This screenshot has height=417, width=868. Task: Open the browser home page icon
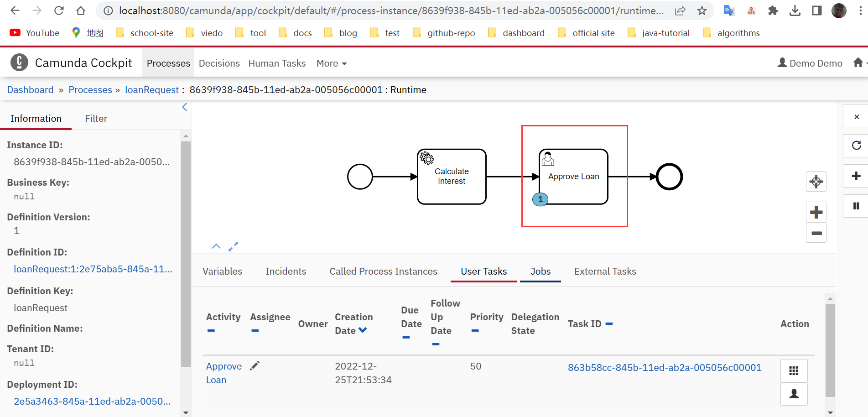click(81, 10)
